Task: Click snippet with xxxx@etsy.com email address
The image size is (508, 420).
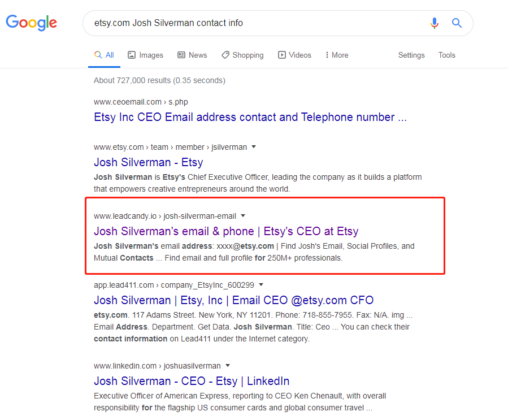Action: tap(254, 252)
